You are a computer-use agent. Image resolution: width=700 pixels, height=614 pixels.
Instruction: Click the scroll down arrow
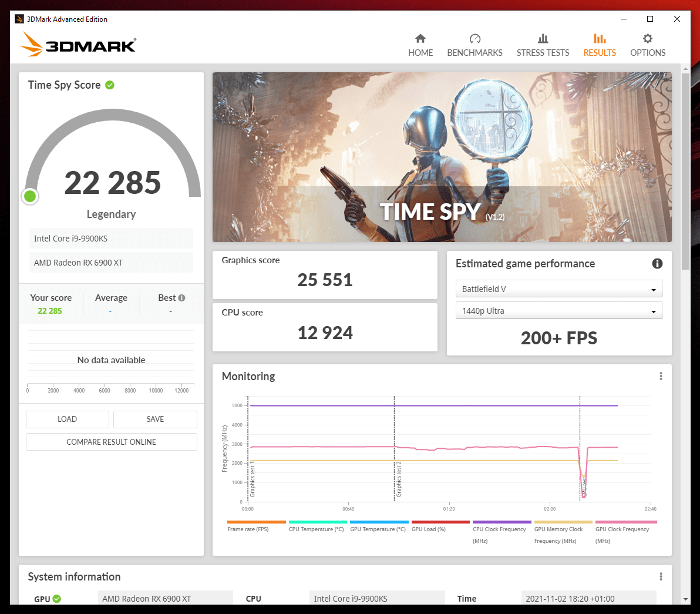coord(685,599)
